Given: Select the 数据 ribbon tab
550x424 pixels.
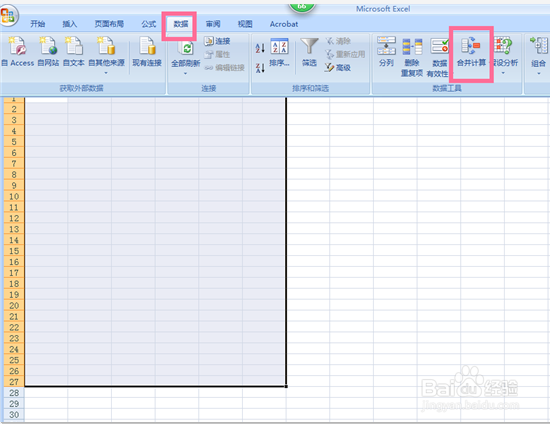Looking at the screenshot, I should [181, 24].
